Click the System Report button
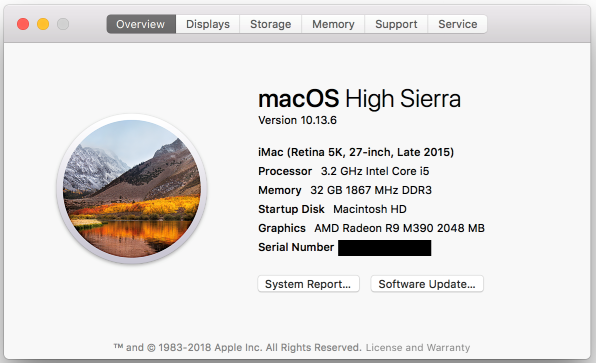596x363 pixels. 308,284
